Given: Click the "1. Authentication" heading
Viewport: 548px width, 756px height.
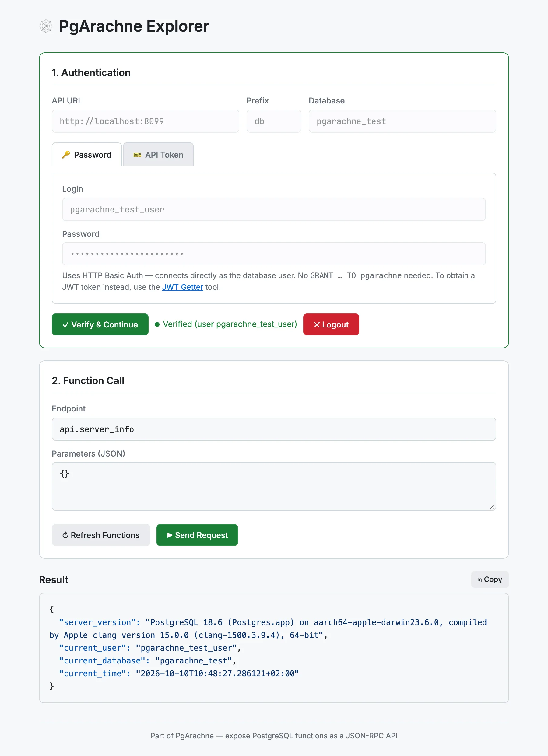Looking at the screenshot, I should point(91,73).
